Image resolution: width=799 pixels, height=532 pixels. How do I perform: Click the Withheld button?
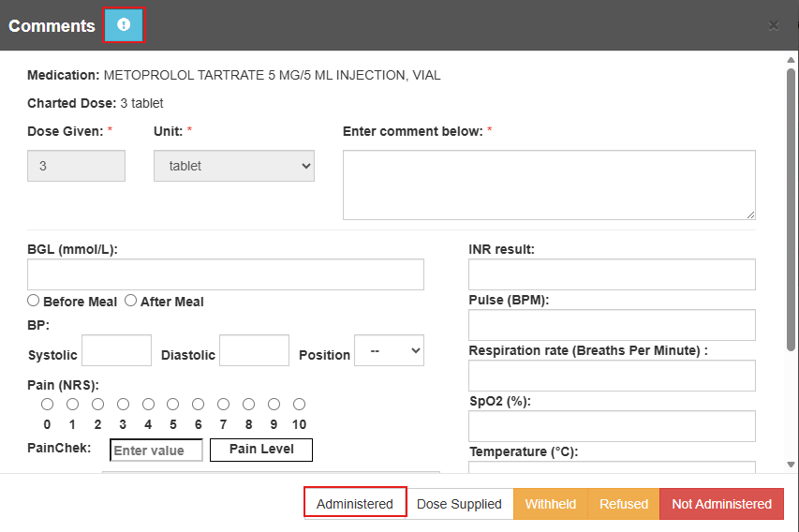coord(551,504)
